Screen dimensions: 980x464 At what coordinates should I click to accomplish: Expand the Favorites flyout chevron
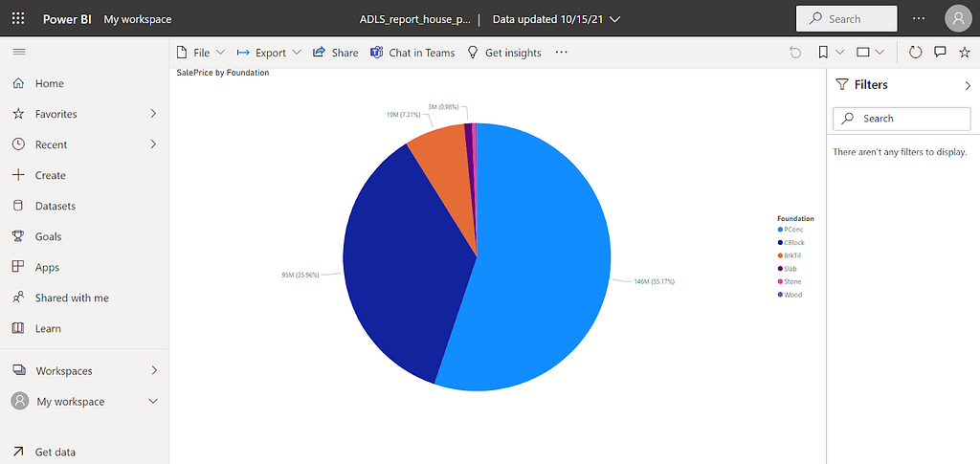(x=154, y=114)
